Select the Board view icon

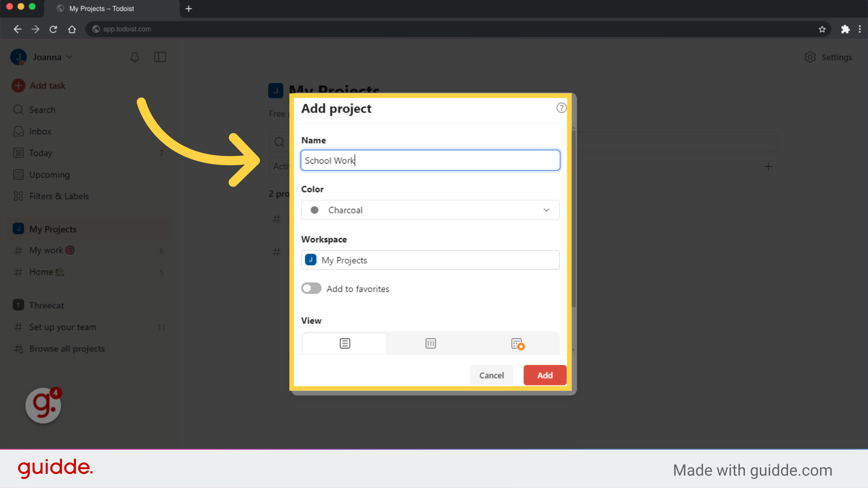pyautogui.click(x=430, y=343)
